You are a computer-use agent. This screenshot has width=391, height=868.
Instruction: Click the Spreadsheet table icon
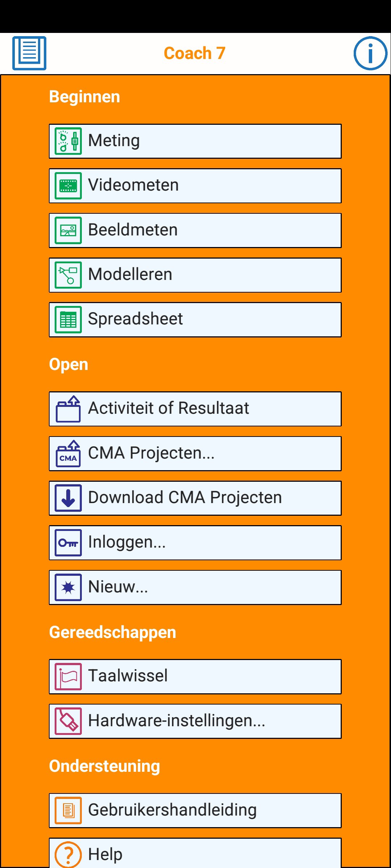pos(68,320)
